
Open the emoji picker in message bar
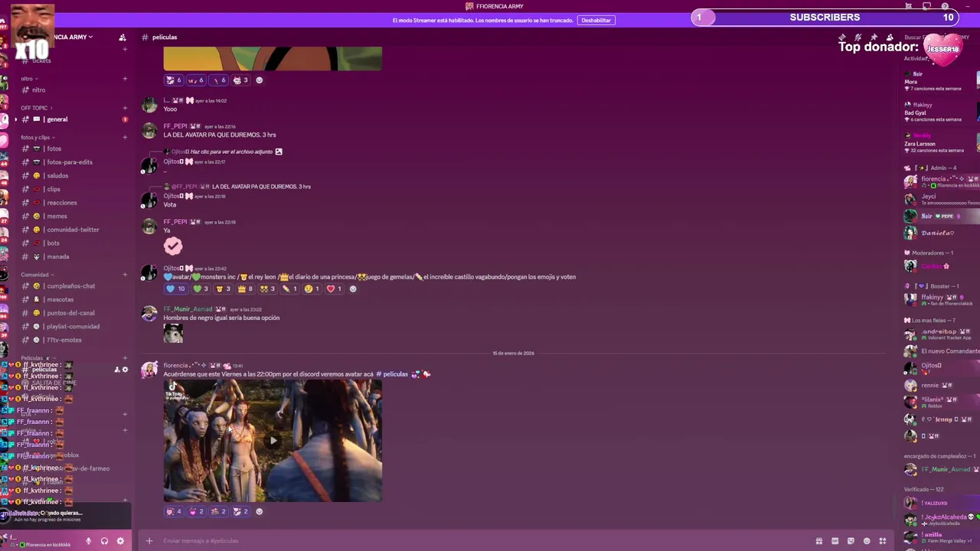click(x=867, y=541)
